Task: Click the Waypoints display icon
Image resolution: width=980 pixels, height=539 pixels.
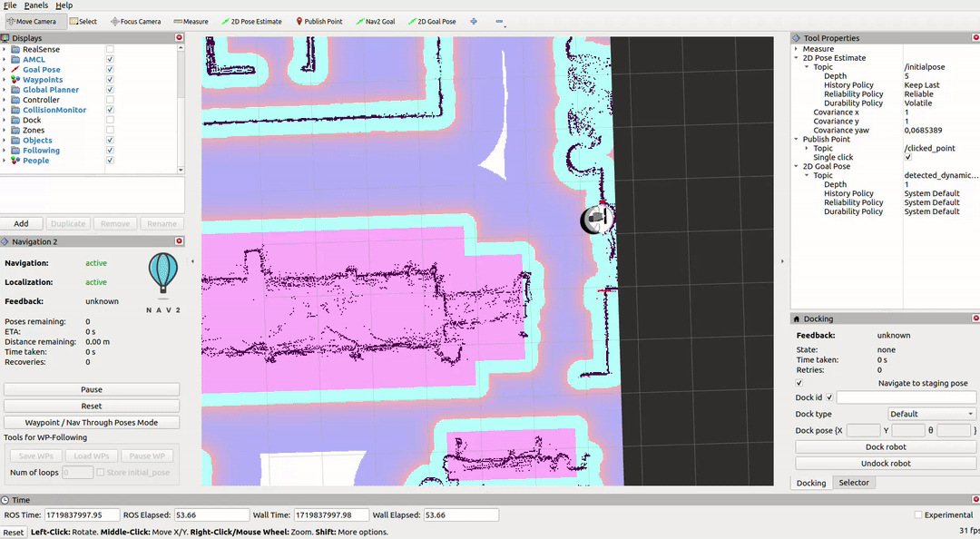Action: coord(15,80)
